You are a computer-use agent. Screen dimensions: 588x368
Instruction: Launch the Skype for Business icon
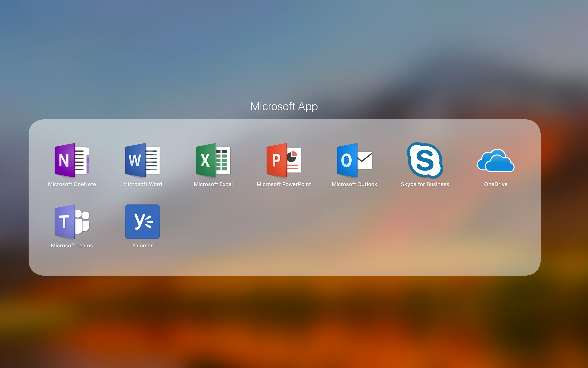click(425, 160)
